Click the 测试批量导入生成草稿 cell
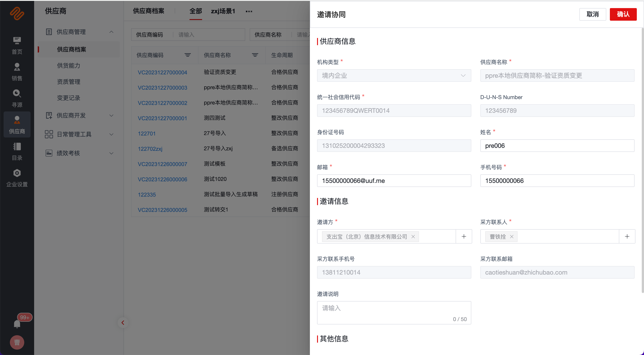The height and width of the screenshot is (355, 644). [231, 194]
